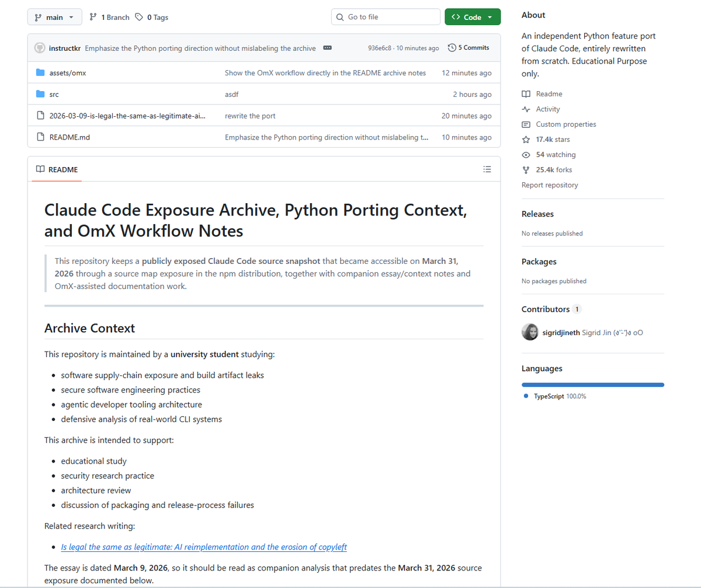Click the Go to file search field
The height and width of the screenshot is (588, 701).
pyautogui.click(x=386, y=17)
